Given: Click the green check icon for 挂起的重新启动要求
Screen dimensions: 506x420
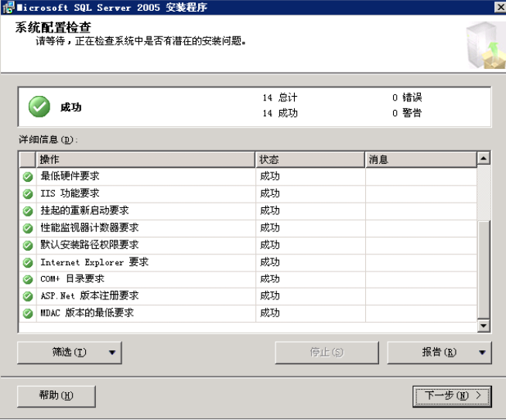Looking at the screenshot, I should tap(28, 211).
